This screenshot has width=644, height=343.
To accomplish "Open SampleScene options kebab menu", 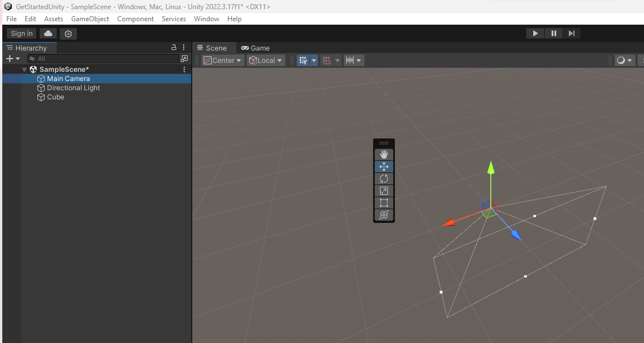I will tap(184, 70).
